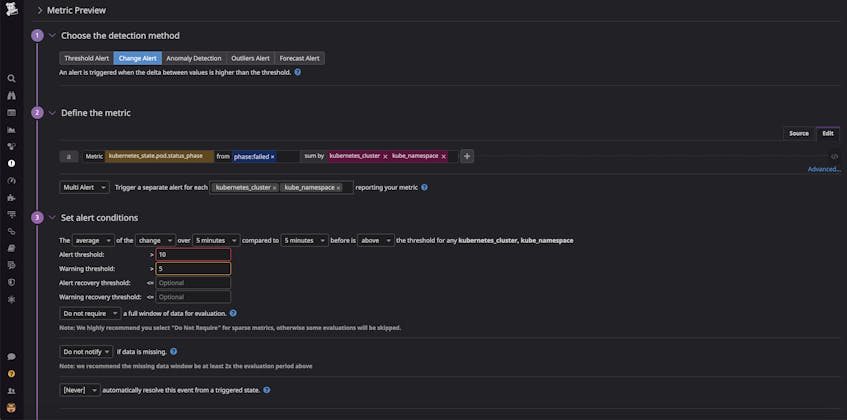This screenshot has width=847, height=420.
Task: Open the 'change' type dropdown
Action: [156, 240]
